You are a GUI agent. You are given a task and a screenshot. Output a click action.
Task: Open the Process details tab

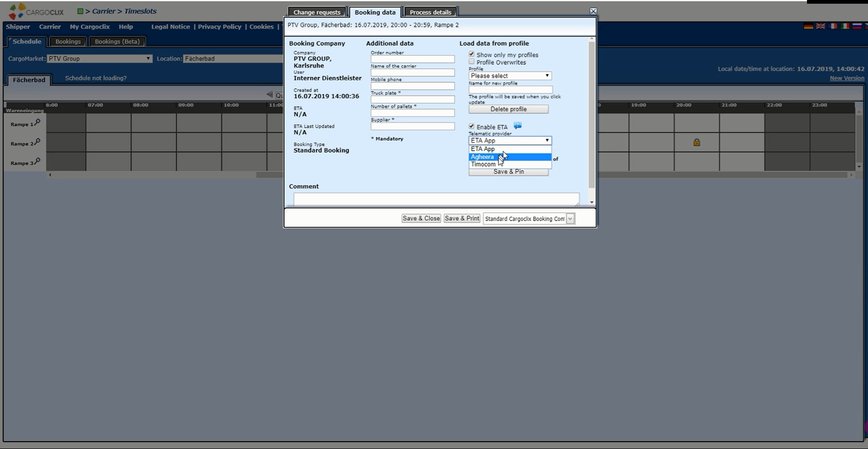coord(430,12)
